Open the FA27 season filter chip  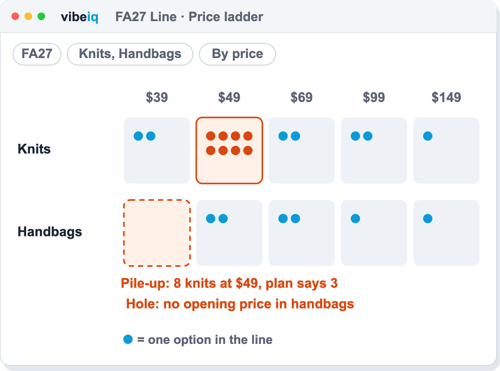[x=37, y=54]
